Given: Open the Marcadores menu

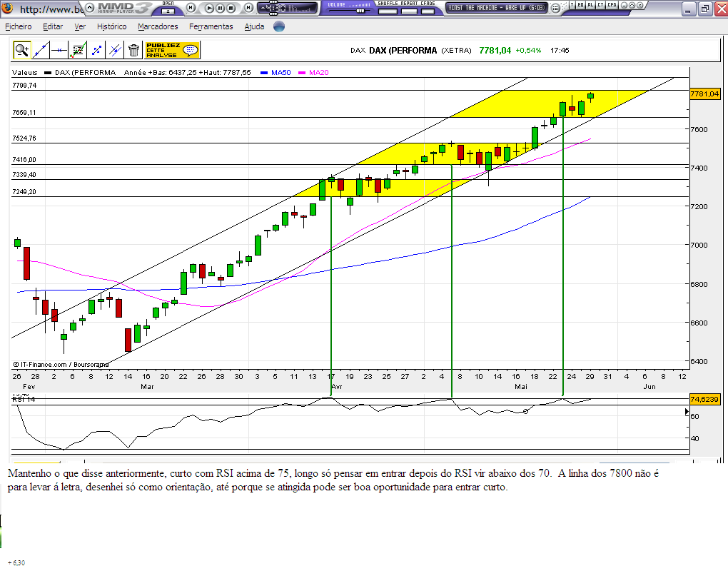Looking at the screenshot, I should pyautogui.click(x=158, y=26).
